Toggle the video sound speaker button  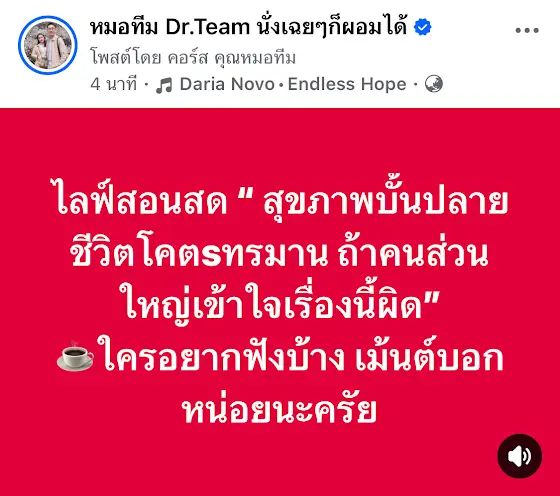point(520,456)
